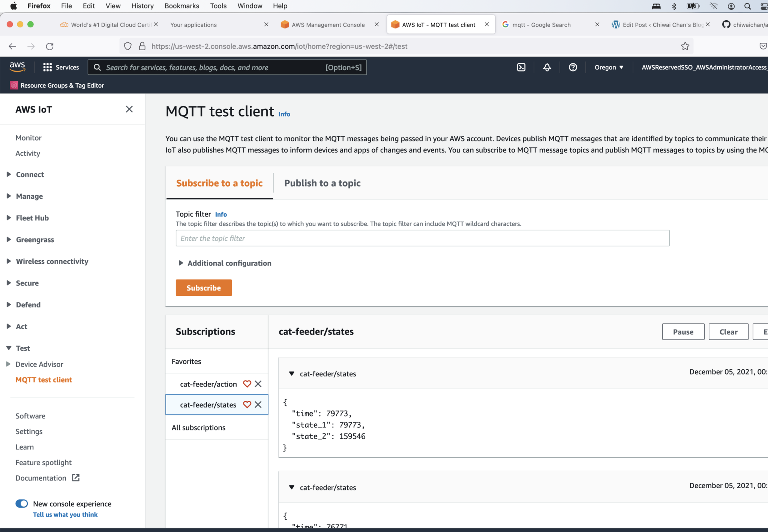This screenshot has width=768, height=532.
Task: Favorite heart for cat-feeder/action
Action: click(247, 384)
